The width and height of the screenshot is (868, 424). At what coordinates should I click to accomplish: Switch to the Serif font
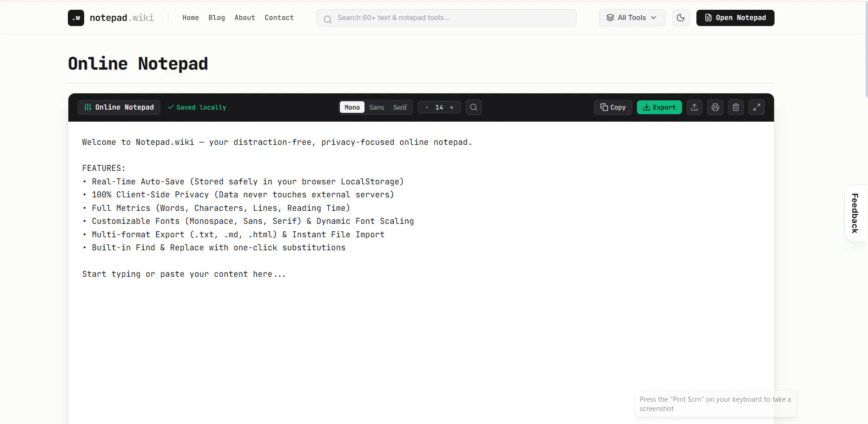pyautogui.click(x=400, y=107)
